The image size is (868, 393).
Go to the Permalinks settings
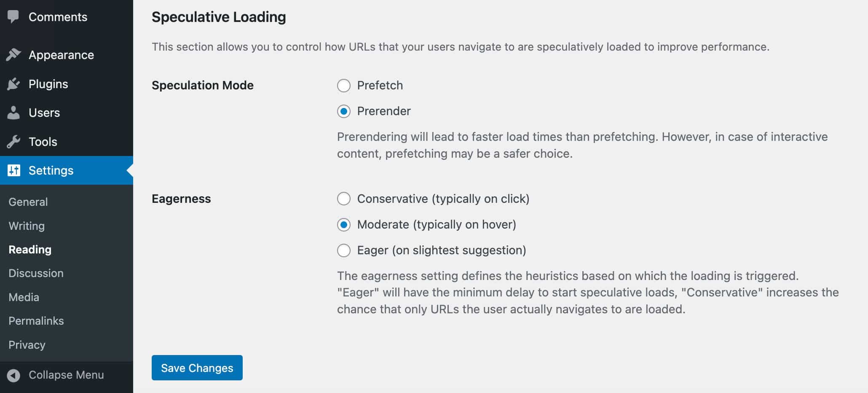pos(36,320)
